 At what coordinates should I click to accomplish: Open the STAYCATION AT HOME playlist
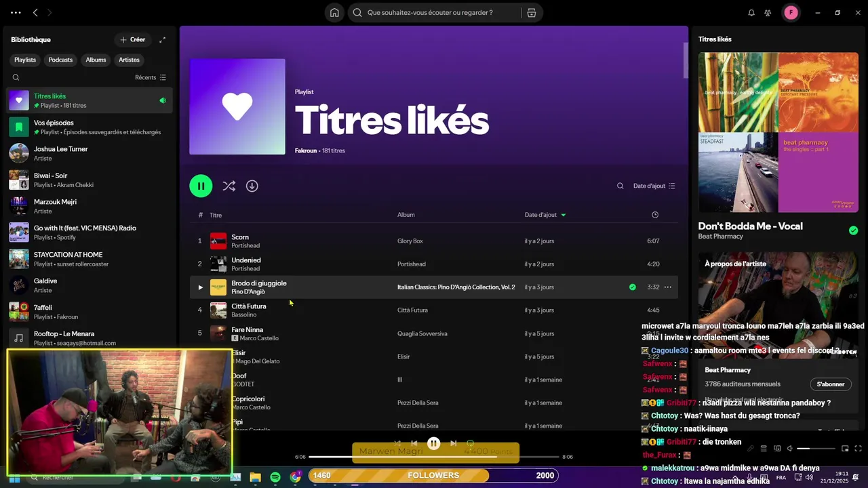[90, 259]
